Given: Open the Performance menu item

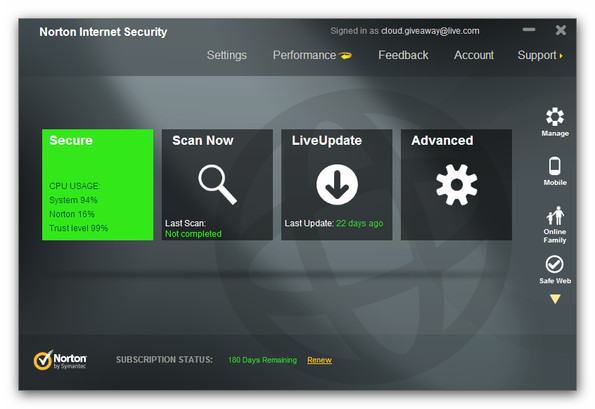Looking at the screenshot, I should pos(304,55).
